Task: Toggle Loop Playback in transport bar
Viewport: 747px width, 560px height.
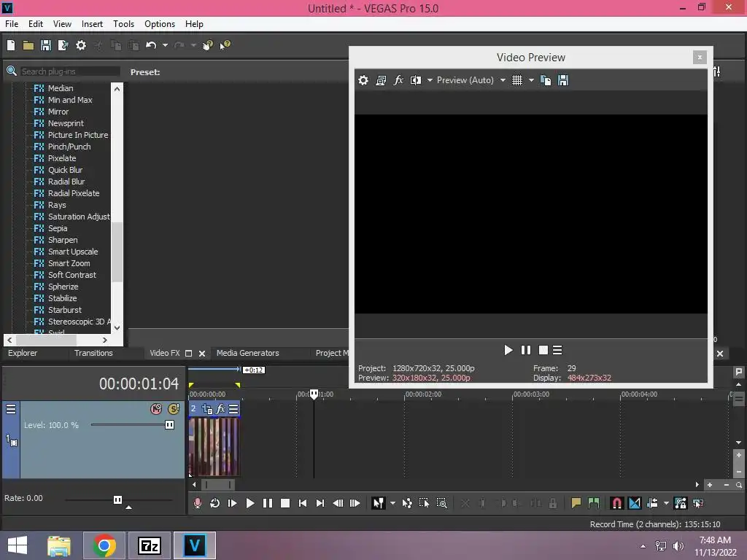Action: (x=215, y=503)
